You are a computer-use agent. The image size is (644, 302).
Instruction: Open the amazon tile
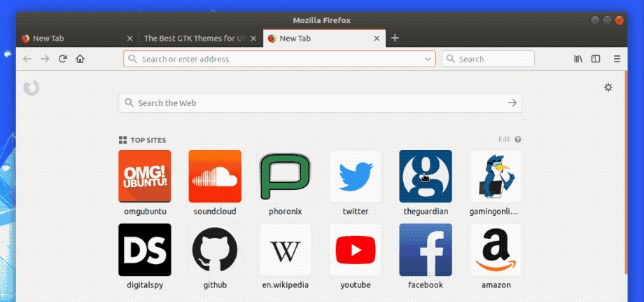point(496,250)
